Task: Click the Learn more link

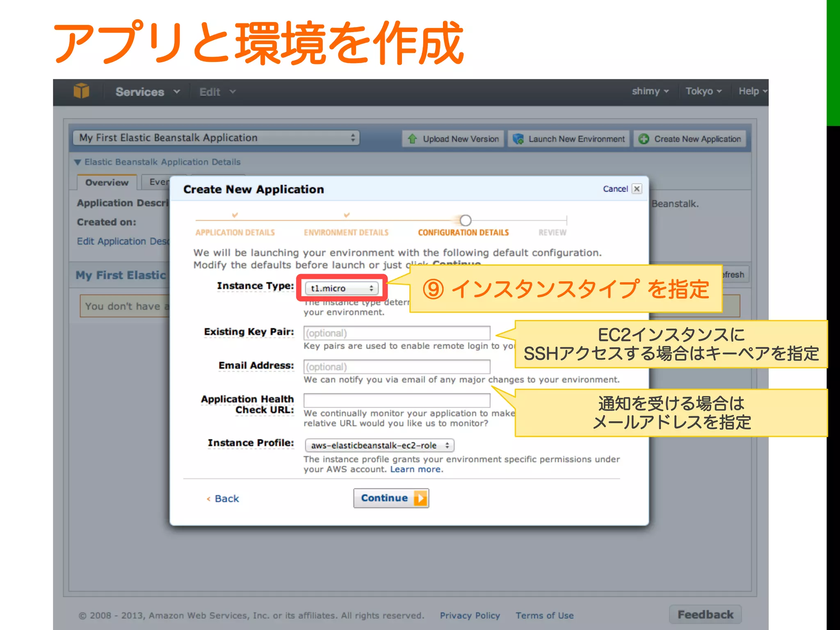Action: [x=415, y=469]
